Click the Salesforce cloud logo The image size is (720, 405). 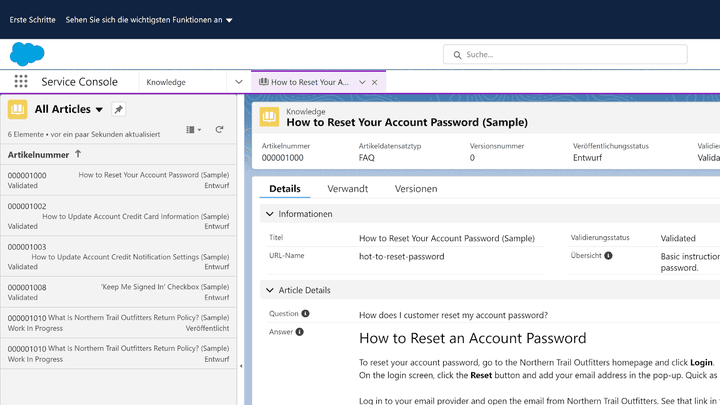pyautogui.click(x=27, y=54)
